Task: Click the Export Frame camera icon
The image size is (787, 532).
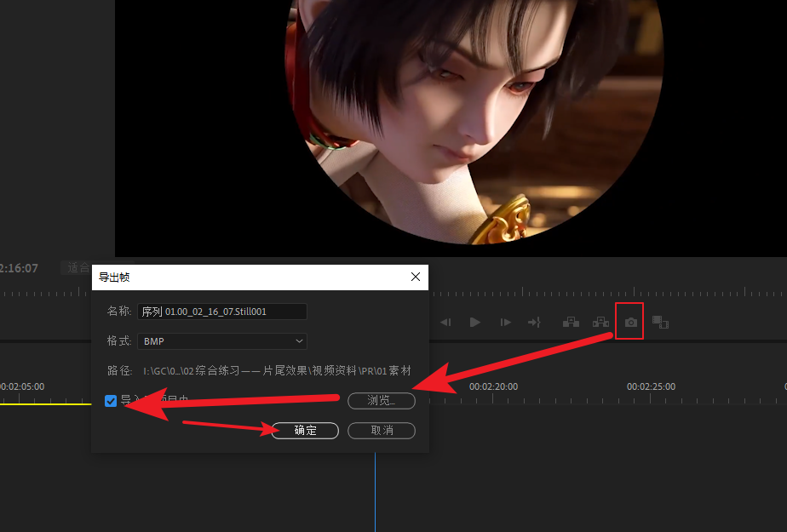Action: tap(630, 322)
